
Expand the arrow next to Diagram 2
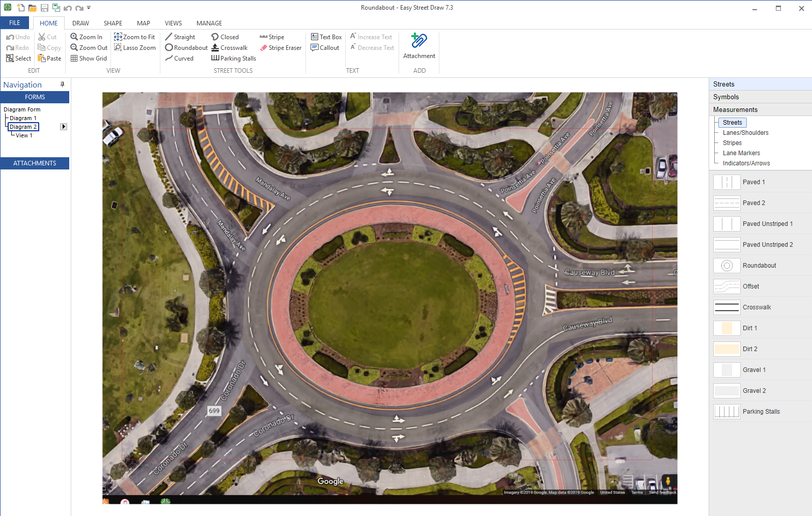tap(64, 127)
